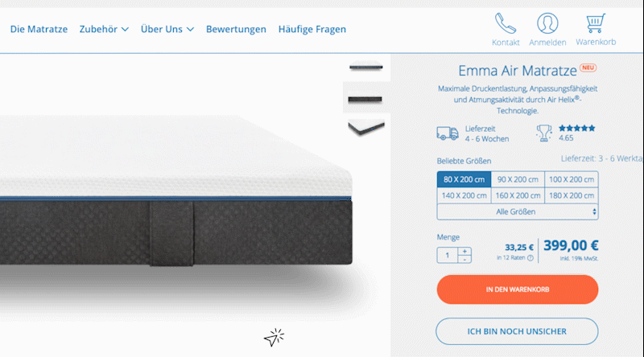This screenshot has width=644, height=357.
Task: Go to Bewertungen page
Action: [x=236, y=29]
